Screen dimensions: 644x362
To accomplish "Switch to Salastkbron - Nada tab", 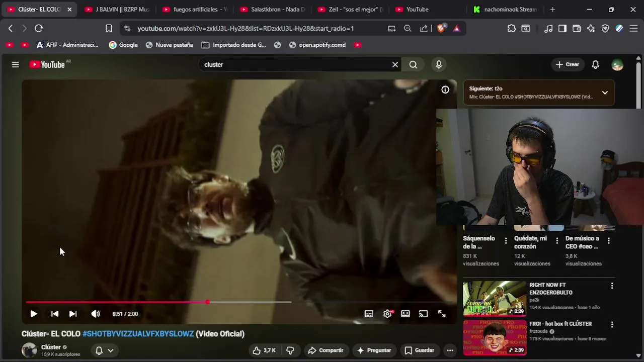I will pyautogui.click(x=273, y=10).
